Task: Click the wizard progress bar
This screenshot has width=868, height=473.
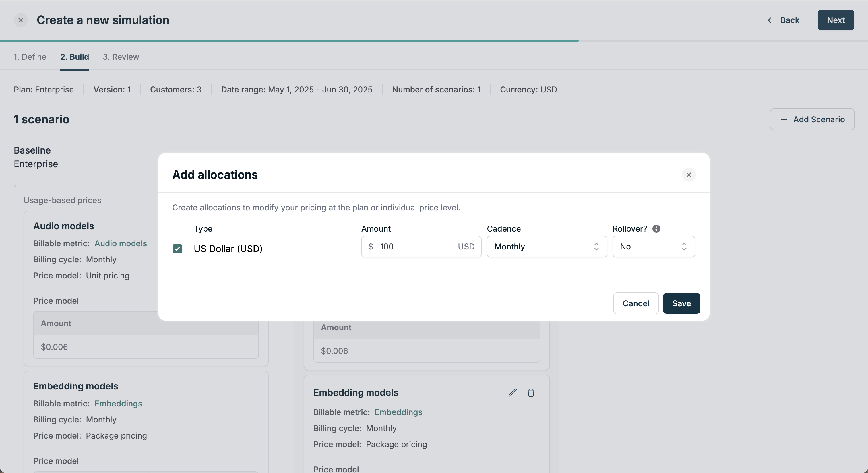Action: [x=434, y=41]
